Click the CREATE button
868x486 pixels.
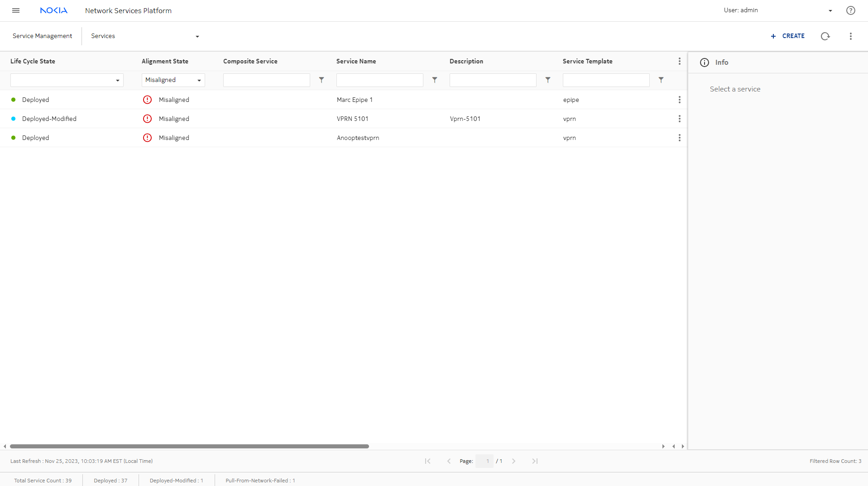pyautogui.click(x=788, y=36)
